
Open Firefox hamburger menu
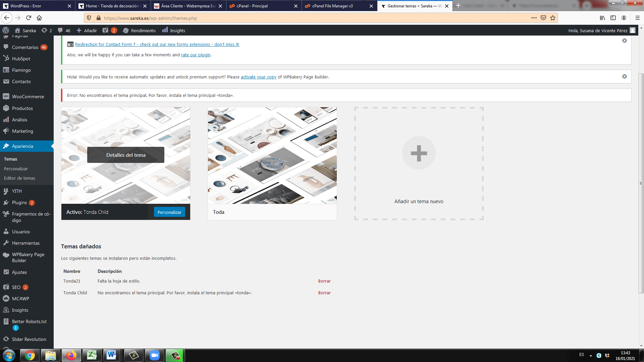[x=638, y=18]
